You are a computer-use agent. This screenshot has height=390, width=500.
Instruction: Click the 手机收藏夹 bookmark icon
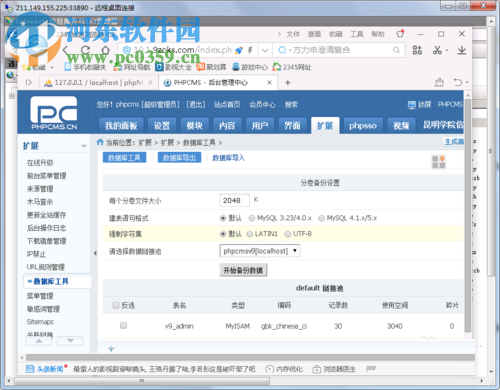point(68,67)
